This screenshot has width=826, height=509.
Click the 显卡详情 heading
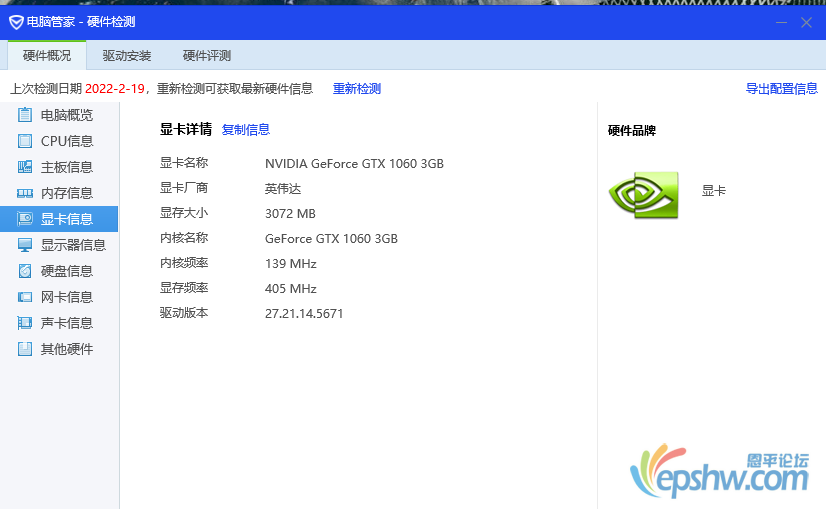click(186, 129)
